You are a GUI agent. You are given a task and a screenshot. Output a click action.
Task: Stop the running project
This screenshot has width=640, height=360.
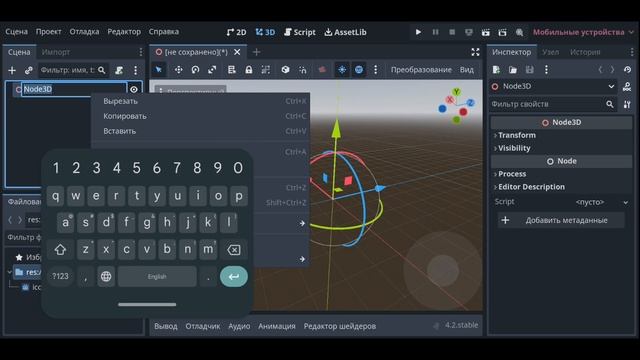click(x=452, y=32)
